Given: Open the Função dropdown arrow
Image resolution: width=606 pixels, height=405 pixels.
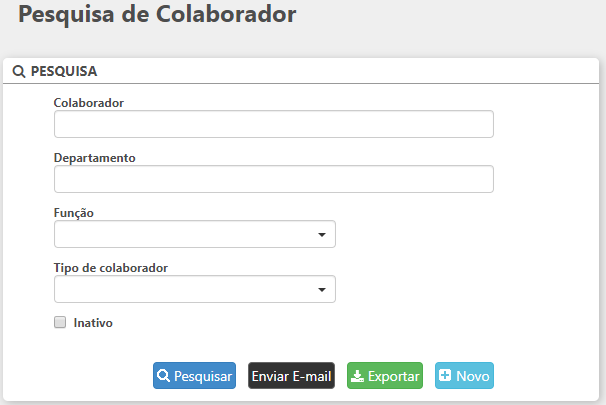Looking at the screenshot, I should [x=322, y=234].
